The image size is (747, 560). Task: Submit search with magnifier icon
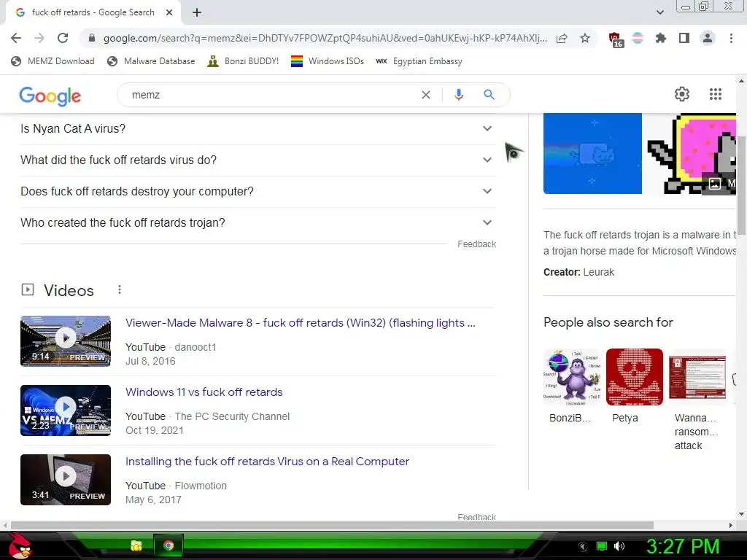click(x=489, y=95)
